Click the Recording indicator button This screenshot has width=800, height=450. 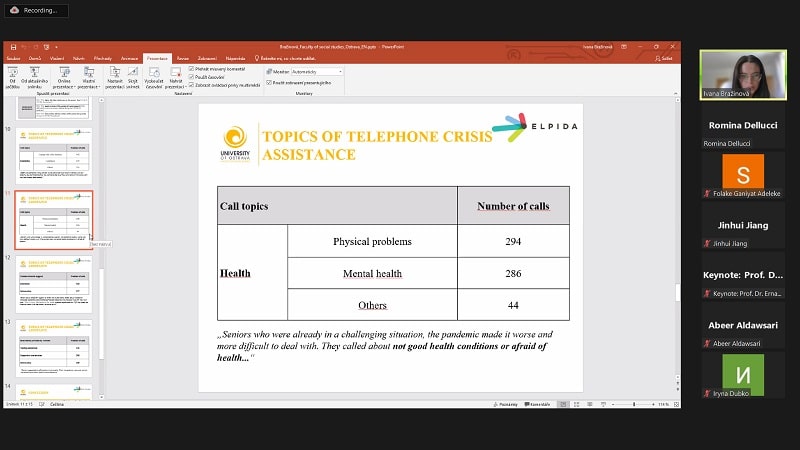click(35, 10)
